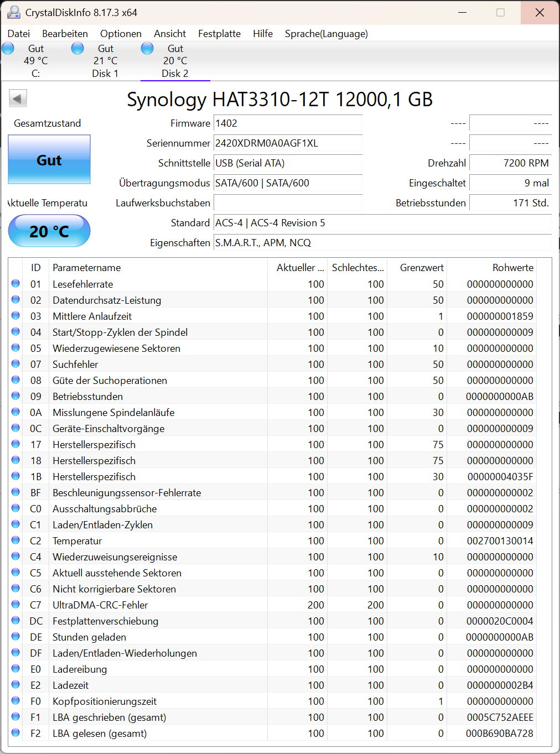Click status dot for Aktuell ausstehende Sektoren
560x754 pixels.
tap(15, 572)
